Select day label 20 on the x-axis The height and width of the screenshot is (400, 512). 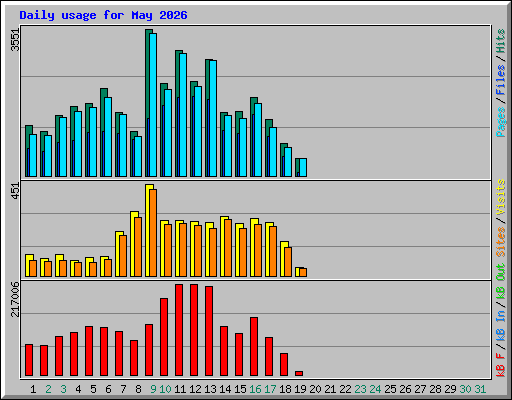(x=315, y=389)
